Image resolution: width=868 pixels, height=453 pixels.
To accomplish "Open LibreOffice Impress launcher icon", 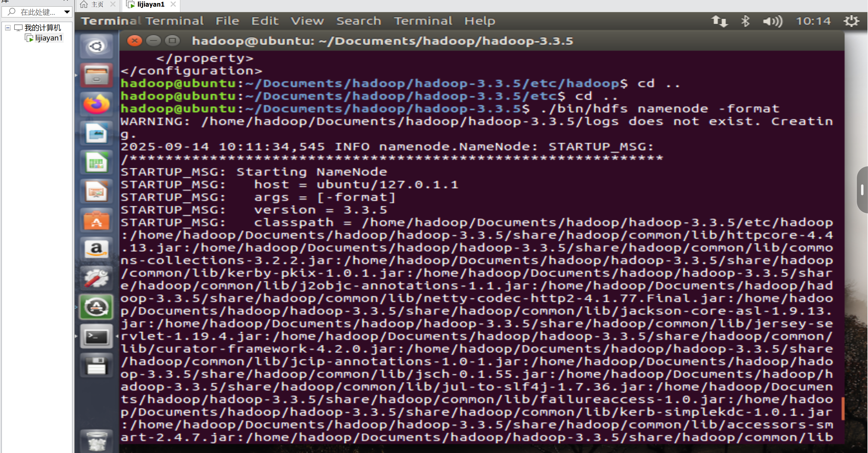I will coord(96,192).
